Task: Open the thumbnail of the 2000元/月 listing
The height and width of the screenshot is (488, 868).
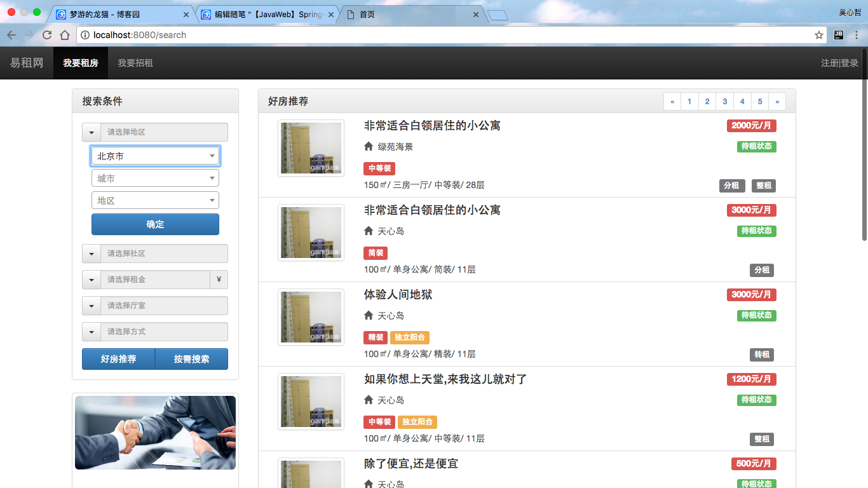Action: point(311,148)
